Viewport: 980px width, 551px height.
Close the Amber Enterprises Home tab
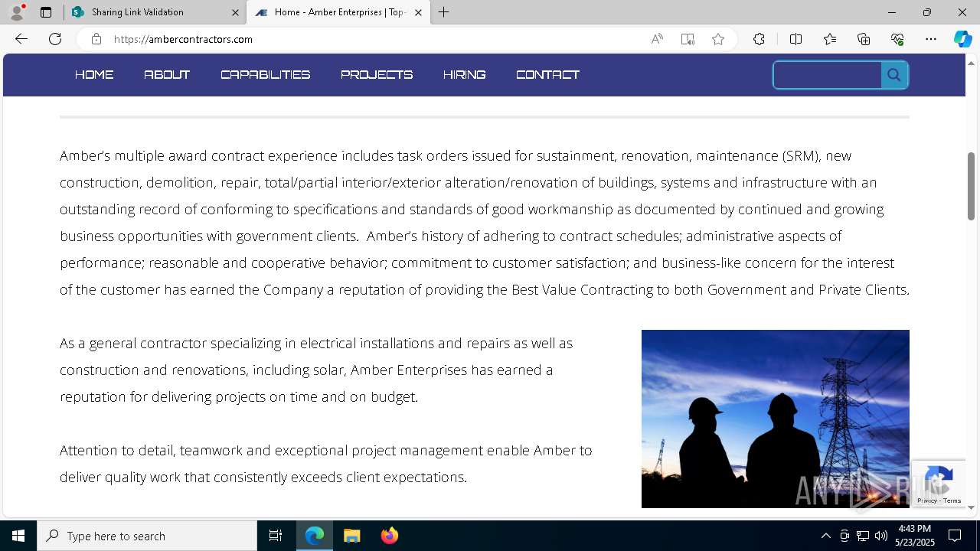418,12
